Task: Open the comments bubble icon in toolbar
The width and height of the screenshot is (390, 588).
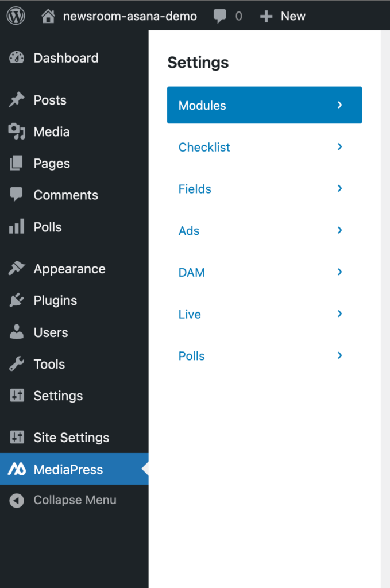Action: click(220, 16)
